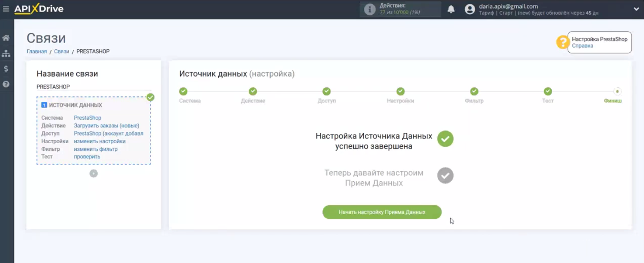Click the ApiX-Drive logo
The height and width of the screenshot is (263, 644).
[x=39, y=9]
